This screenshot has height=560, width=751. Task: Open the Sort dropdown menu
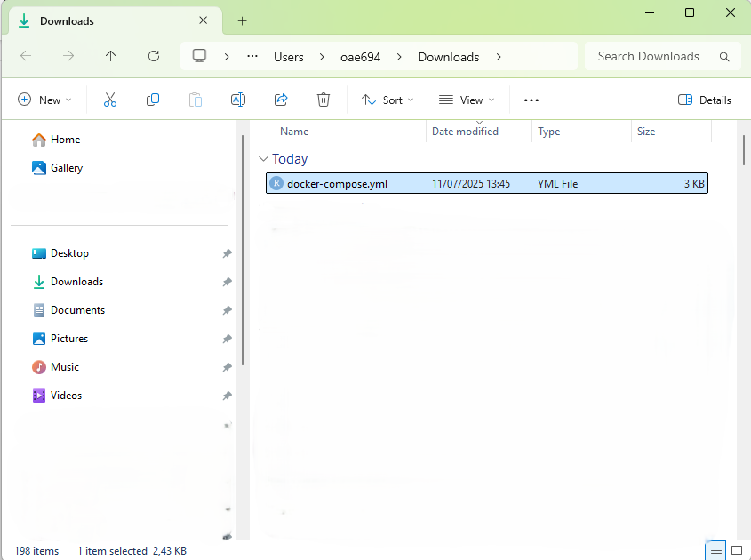point(387,100)
